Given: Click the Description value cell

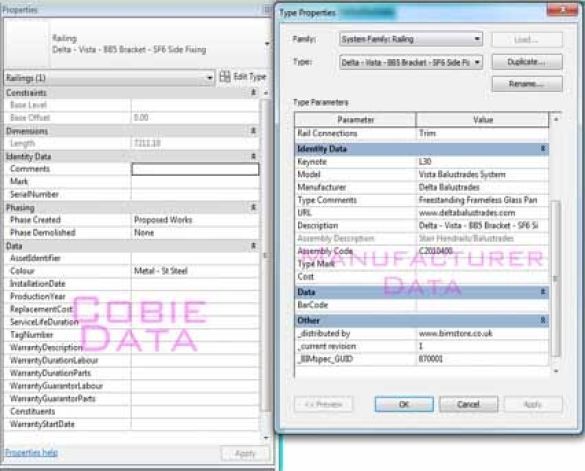Looking at the screenshot, I should (x=482, y=225).
